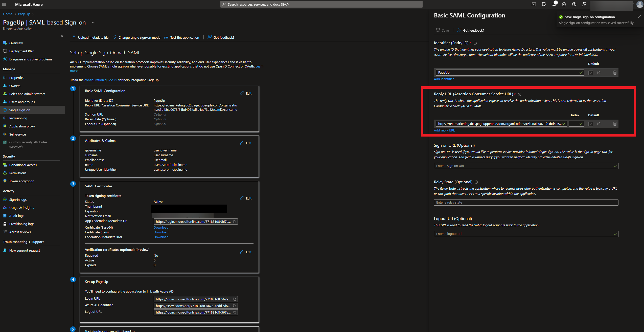Open portal settings gear icon
Image resolution: width=644 pixels, height=332 pixels.
[564, 4]
